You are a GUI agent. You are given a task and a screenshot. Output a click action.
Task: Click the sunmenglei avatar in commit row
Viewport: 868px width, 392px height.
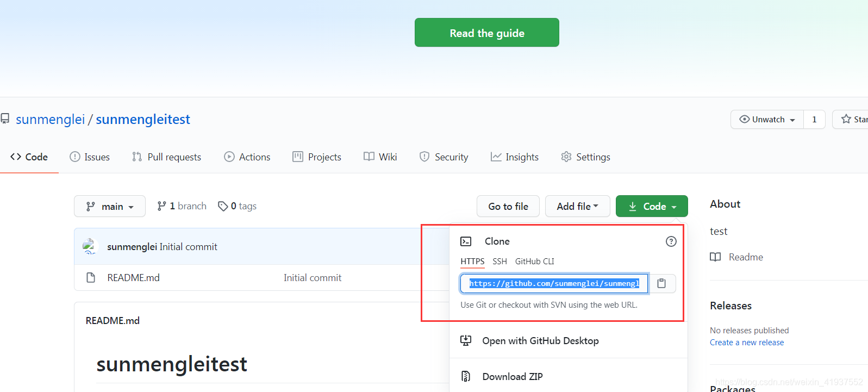coord(90,246)
